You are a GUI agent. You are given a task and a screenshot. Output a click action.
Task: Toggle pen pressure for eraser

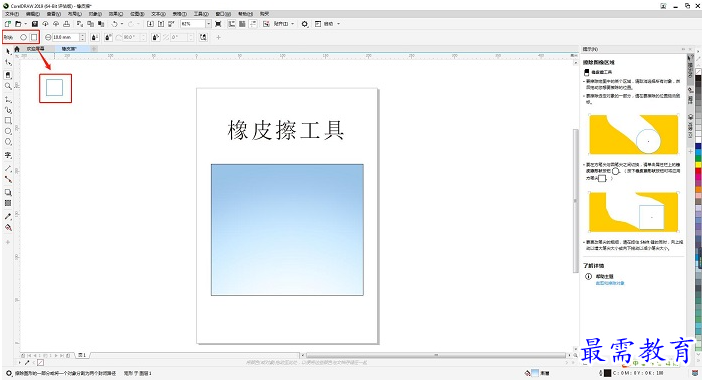[x=95, y=37]
